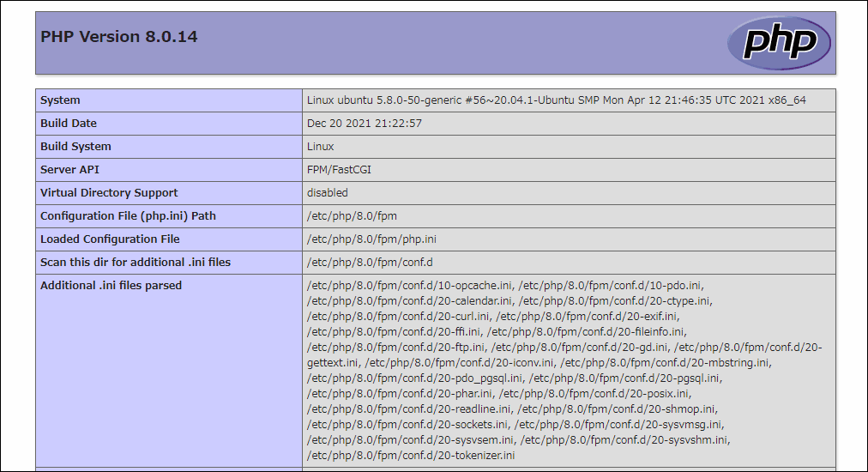Click the '/etc/php/8.0/fpm' path value
This screenshot has width=868, height=472.
point(352,216)
